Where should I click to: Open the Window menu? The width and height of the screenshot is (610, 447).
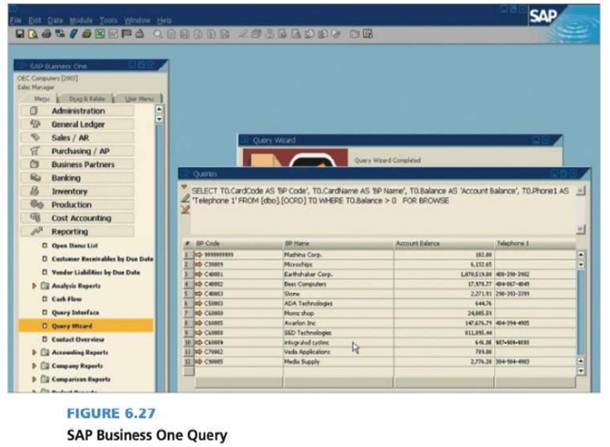pyautogui.click(x=137, y=20)
